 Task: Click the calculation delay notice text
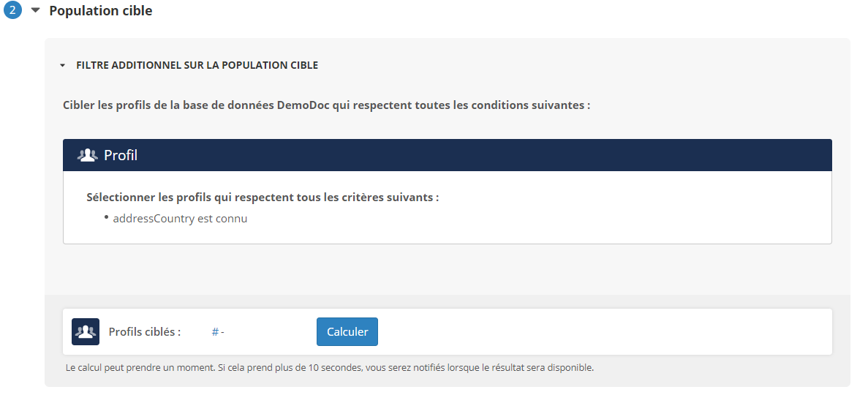point(329,367)
